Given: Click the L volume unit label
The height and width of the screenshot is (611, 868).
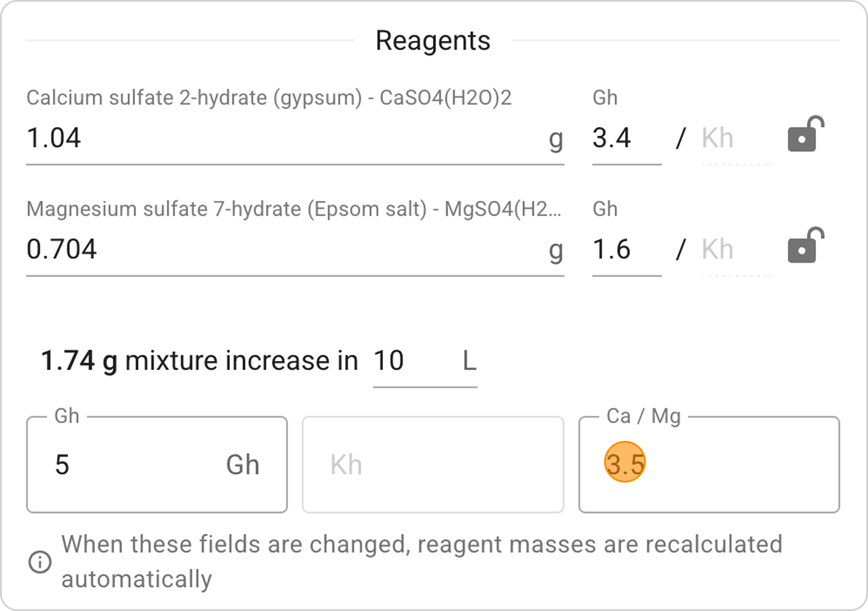Looking at the screenshot, I should click(x=470, y=360).
